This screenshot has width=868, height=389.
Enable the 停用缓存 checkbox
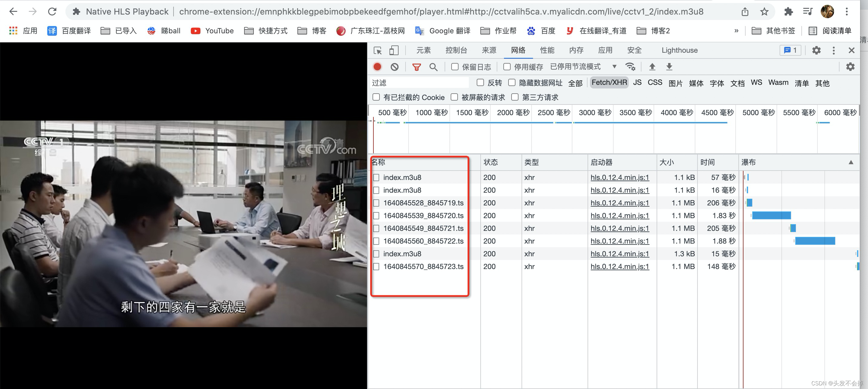[x=507, y=67]
